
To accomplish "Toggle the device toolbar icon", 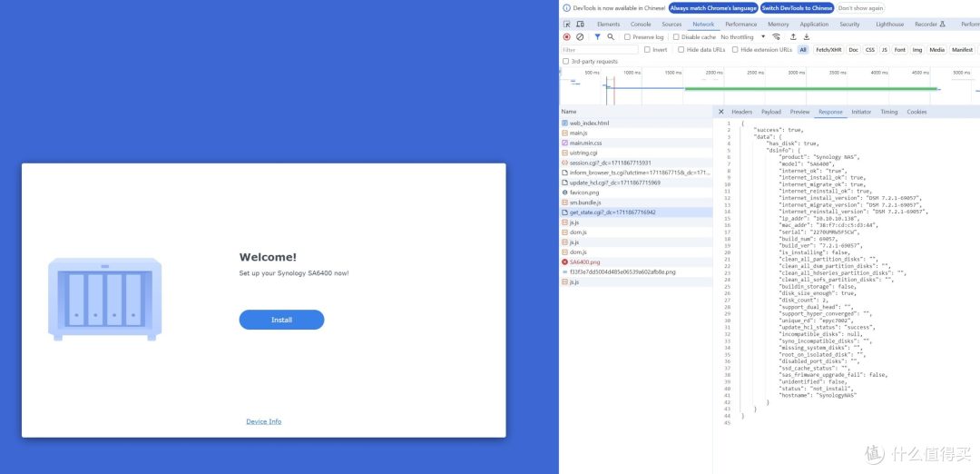I will (580, 25).
